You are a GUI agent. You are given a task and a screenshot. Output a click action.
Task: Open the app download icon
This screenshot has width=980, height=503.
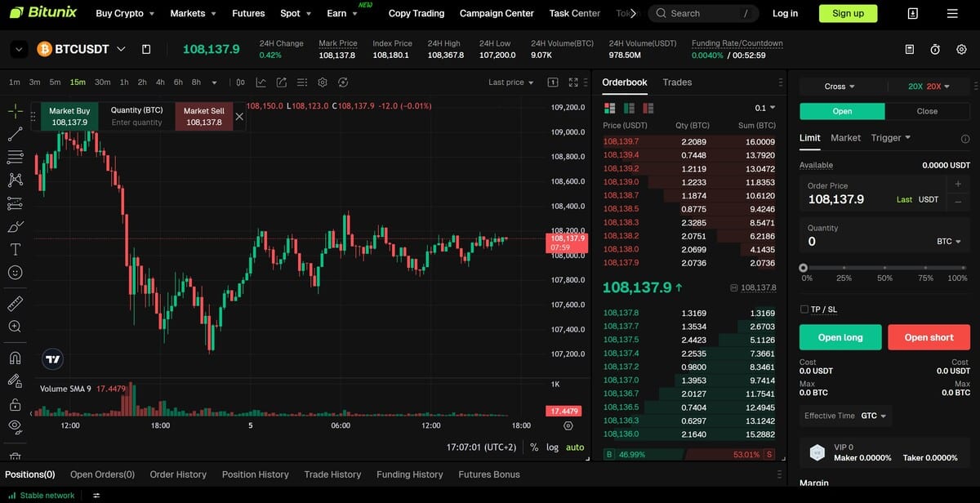[x=913, y=14]
